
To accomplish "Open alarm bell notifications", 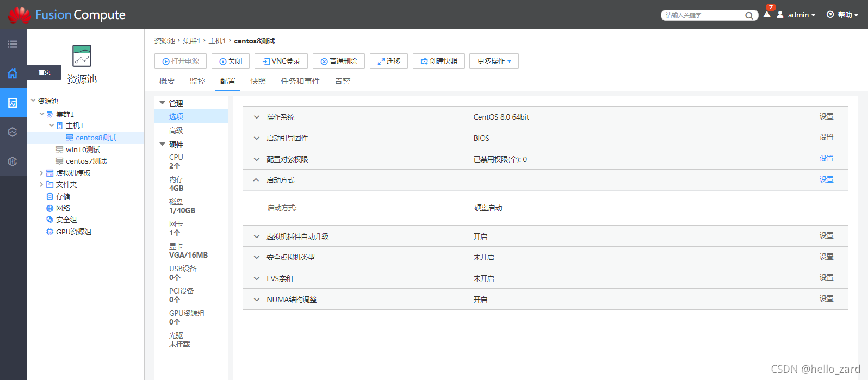I will 767,15.
